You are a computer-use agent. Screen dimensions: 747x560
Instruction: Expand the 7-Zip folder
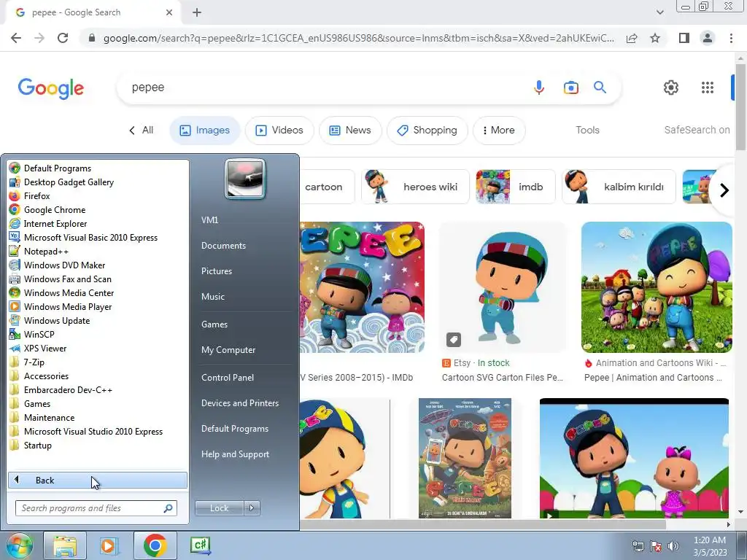[x=27, y=362]
